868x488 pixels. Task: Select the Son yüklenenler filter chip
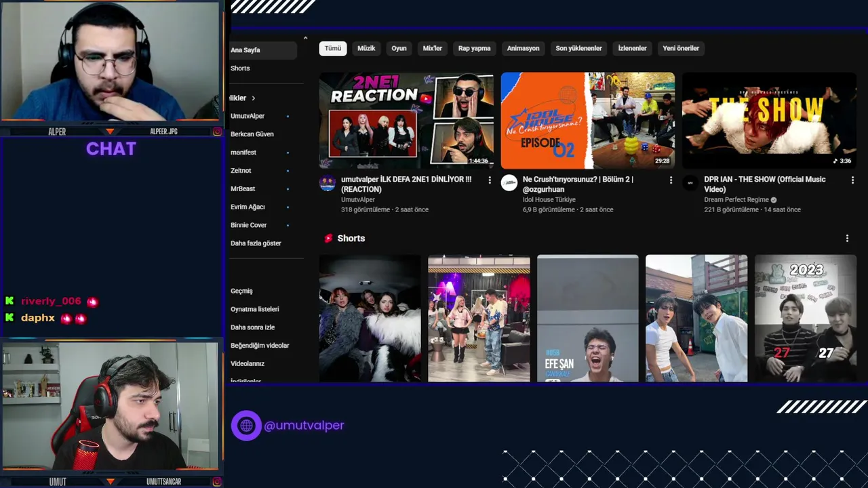(578, 48)
